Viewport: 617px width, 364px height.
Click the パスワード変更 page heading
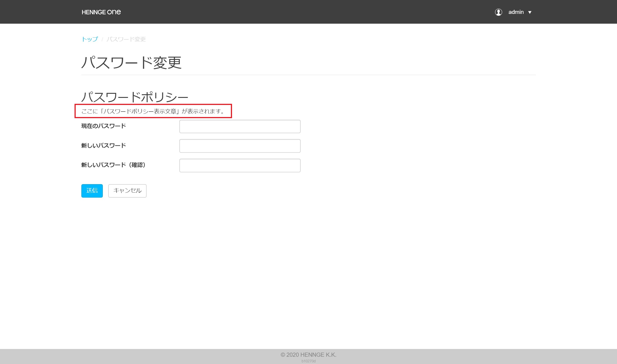point(131,63)
